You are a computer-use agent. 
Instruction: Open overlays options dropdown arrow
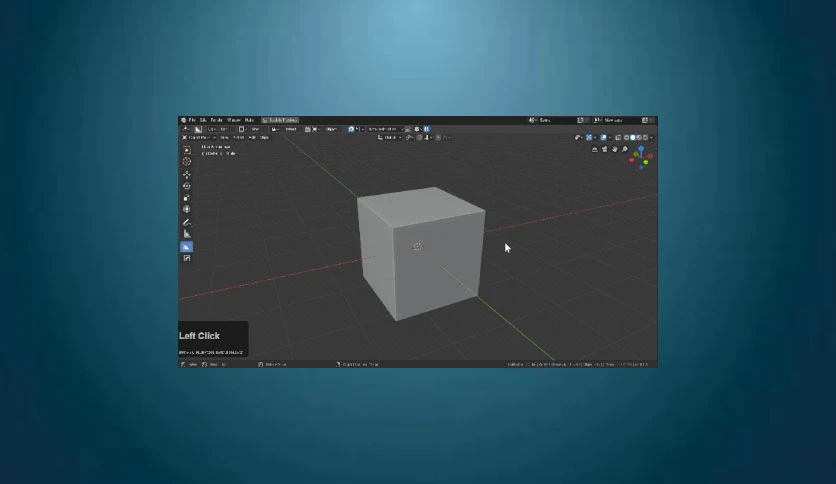610,138
